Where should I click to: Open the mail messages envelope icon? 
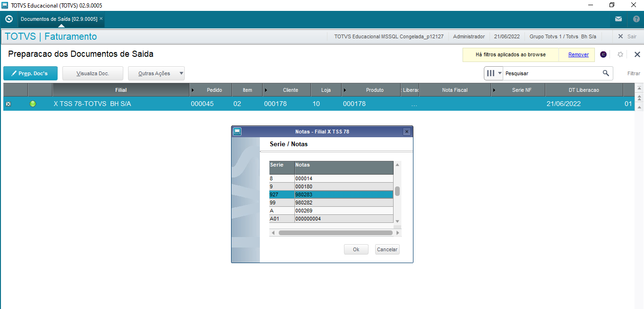tap(618, 19)
